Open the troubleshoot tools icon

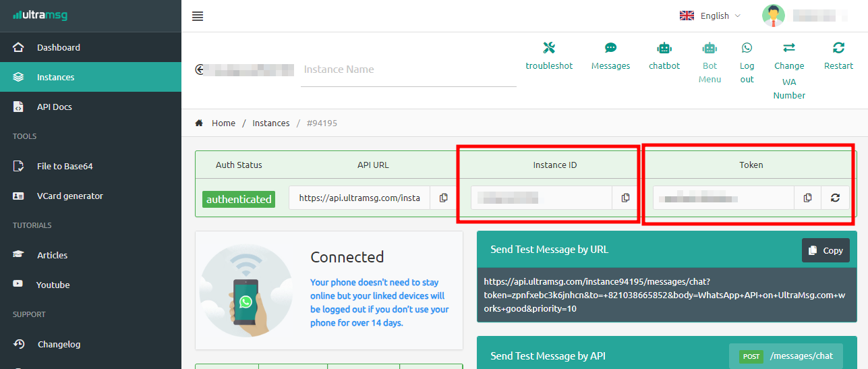tap(549, 48)
